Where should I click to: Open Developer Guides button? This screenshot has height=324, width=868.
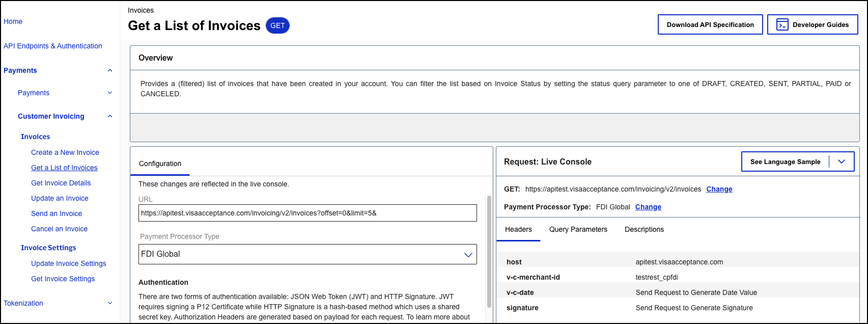click(813, 24)
